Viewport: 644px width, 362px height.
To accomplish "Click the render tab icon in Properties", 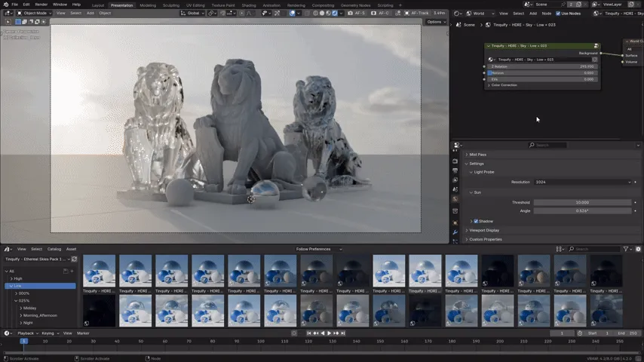I will (x=455, y=161).
